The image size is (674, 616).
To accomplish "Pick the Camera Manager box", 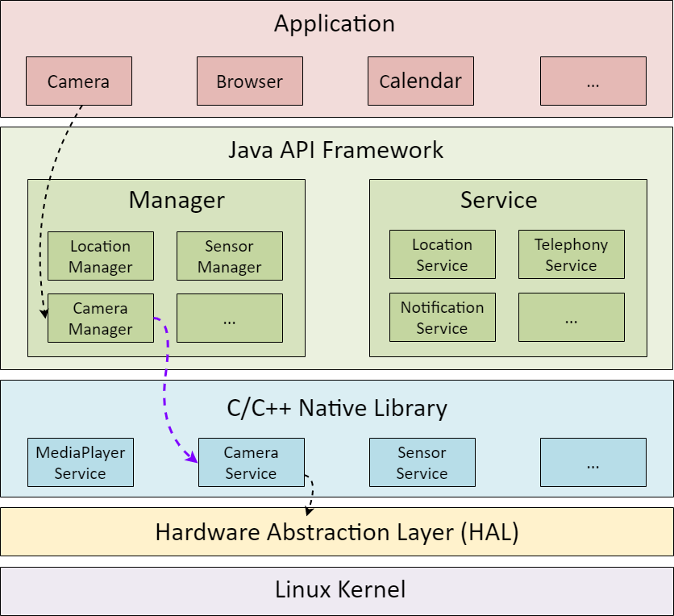I will click(x=101, y=318).
